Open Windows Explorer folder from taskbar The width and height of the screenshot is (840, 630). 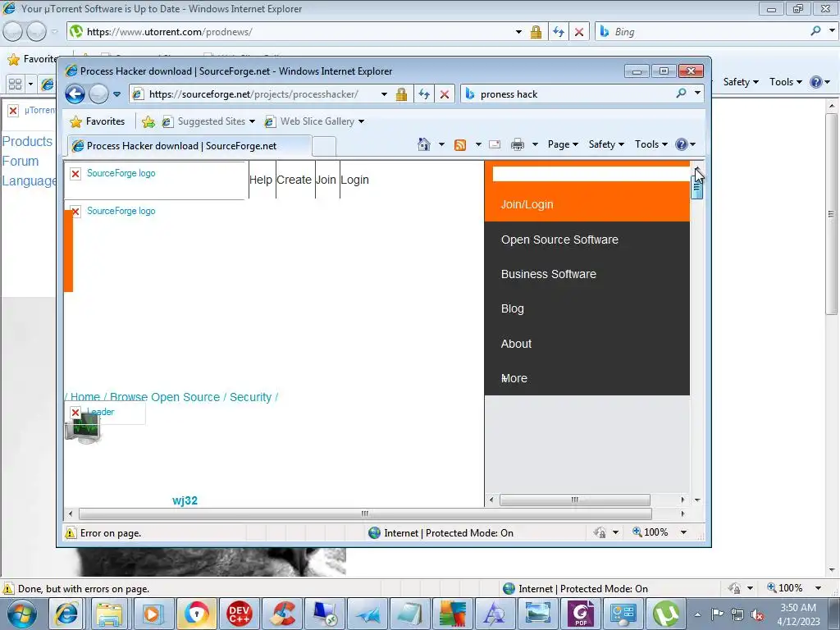[x=109, y=614]
